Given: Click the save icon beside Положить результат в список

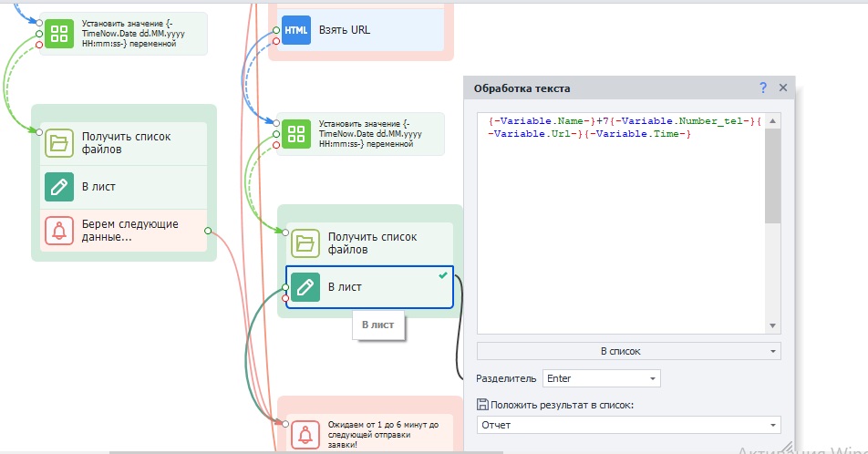Looking at the screenshot, I should (482, 405).
